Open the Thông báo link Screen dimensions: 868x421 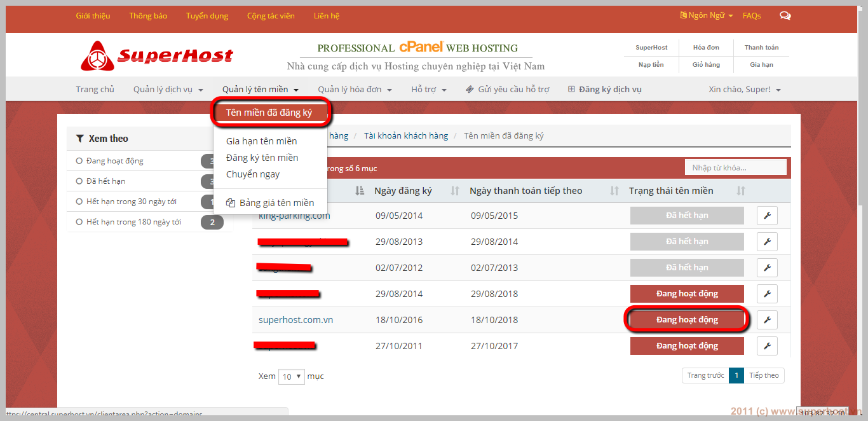click(148, 16)
